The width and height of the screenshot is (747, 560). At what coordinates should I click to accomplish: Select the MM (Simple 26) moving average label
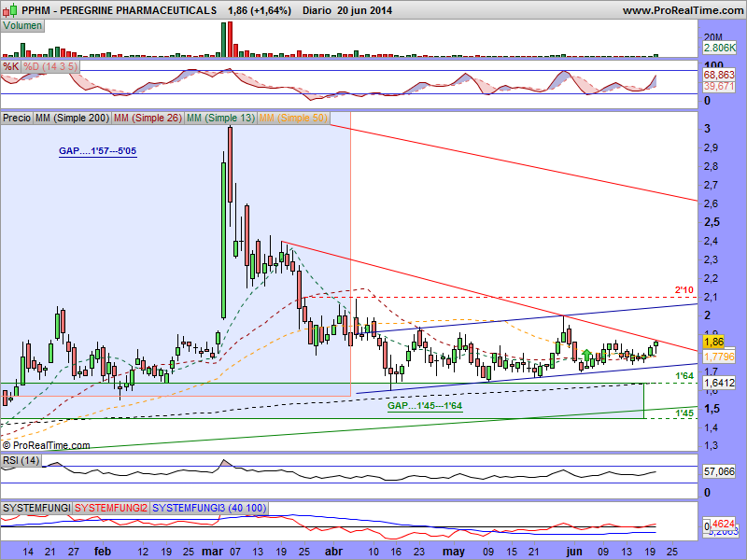[148, 118]
